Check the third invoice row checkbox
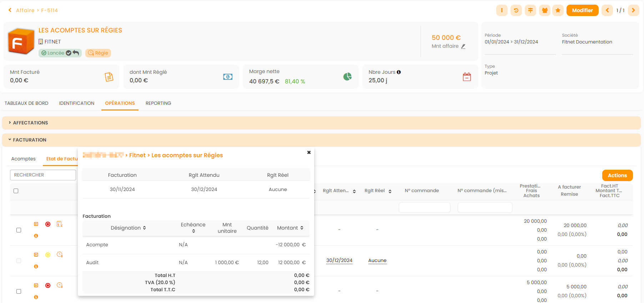This screenshot has width=644, height=303. tap(19, 292)
